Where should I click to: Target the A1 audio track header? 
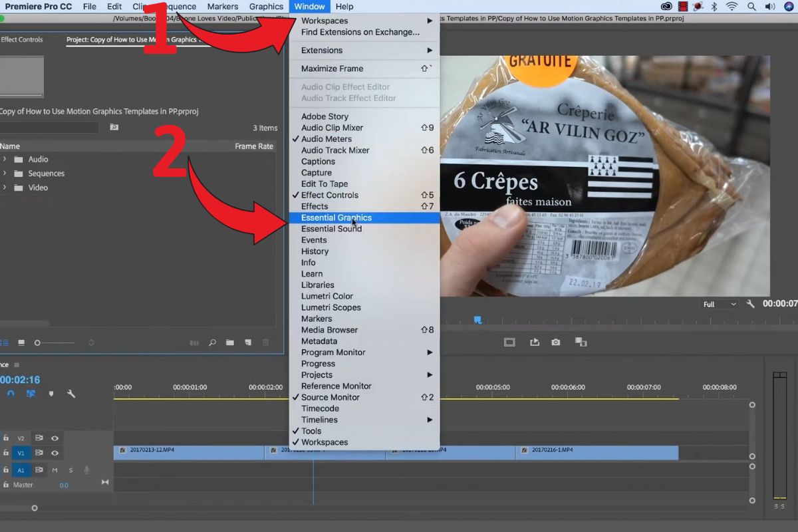[21, 470]
